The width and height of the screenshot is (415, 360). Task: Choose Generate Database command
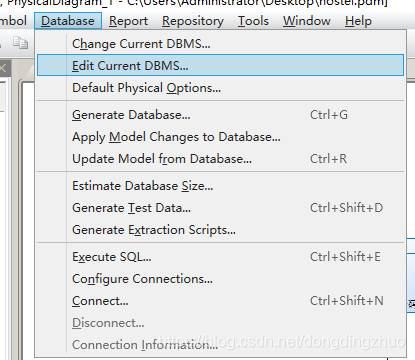(220, 115)
